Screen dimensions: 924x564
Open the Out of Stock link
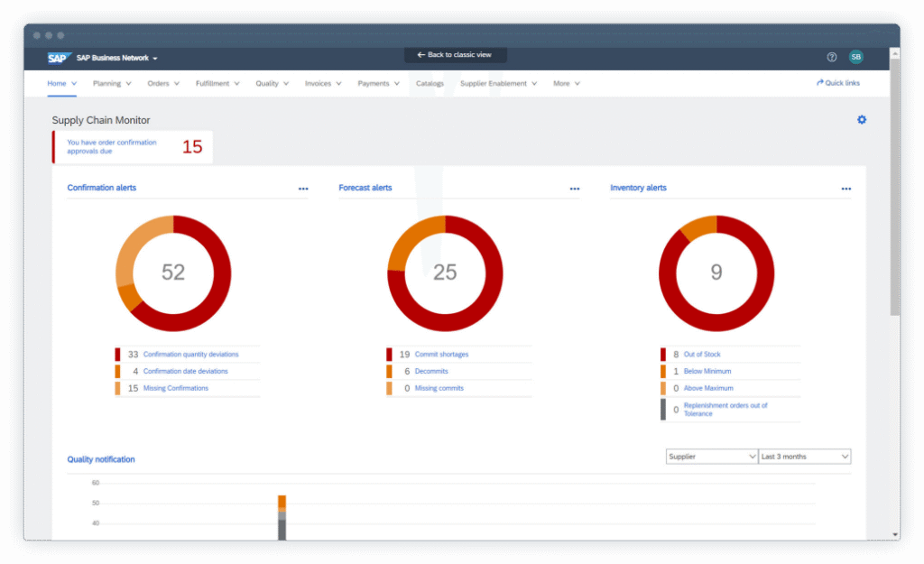[702, 355]
